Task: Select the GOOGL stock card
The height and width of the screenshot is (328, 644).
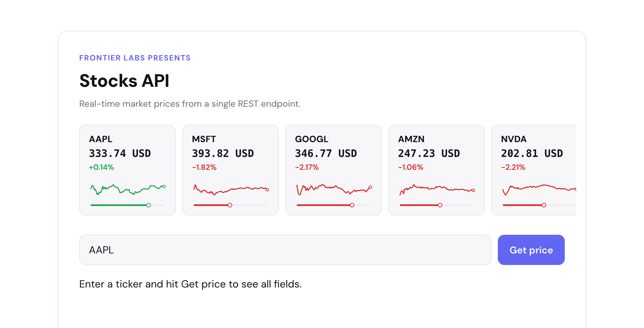Action: pos(334,170)
